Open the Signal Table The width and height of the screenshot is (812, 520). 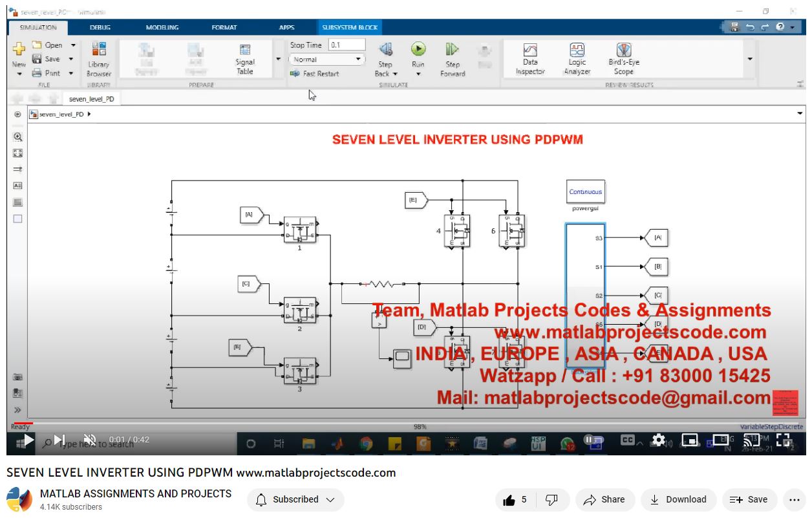click(245, 58)
